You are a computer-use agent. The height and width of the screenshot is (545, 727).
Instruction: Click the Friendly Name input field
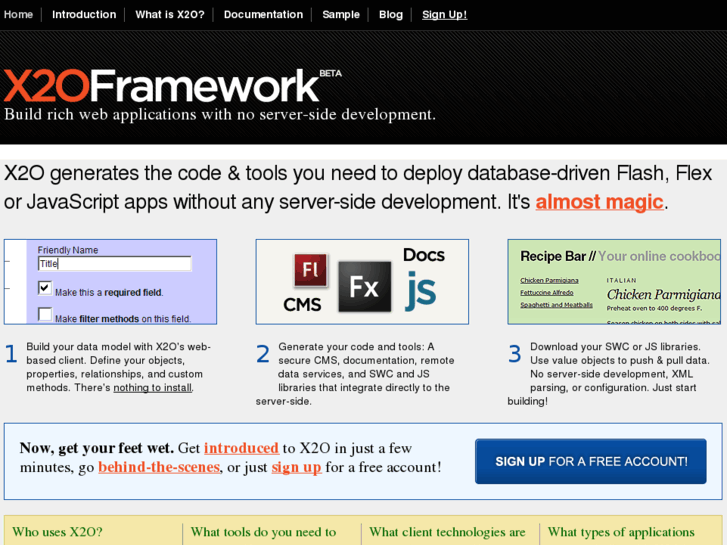(115, 263)
